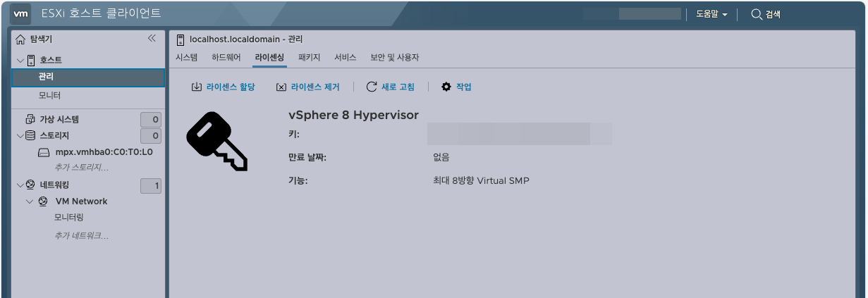The image size is (868, 298).
Task: Click the 기능: label
Action: click(x=298, y=181)
